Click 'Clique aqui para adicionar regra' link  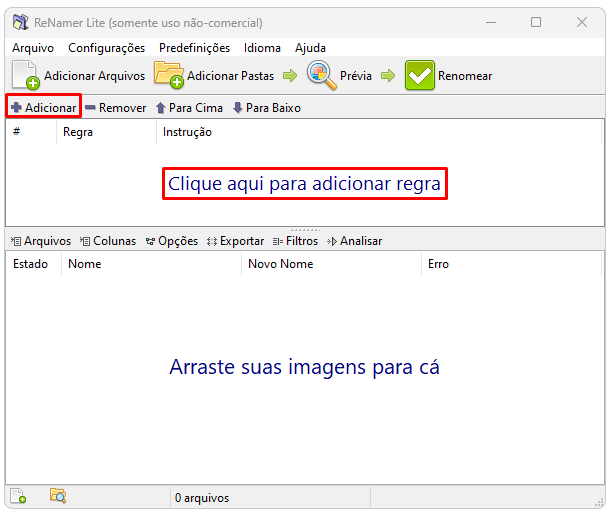pyautogui.click(x=304, y=183)
